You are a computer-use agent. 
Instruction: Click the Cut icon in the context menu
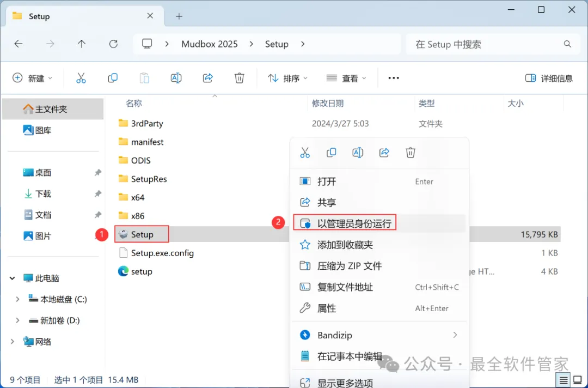click(305, 153)
